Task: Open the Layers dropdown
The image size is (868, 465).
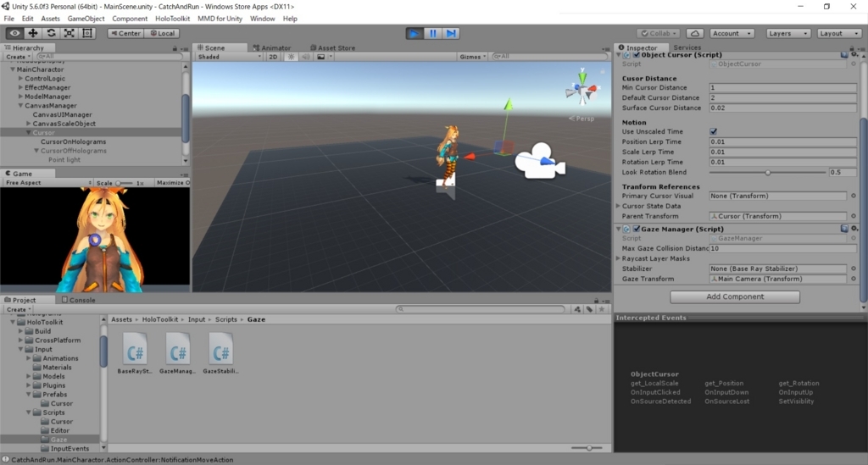Action: pos(788,33)
